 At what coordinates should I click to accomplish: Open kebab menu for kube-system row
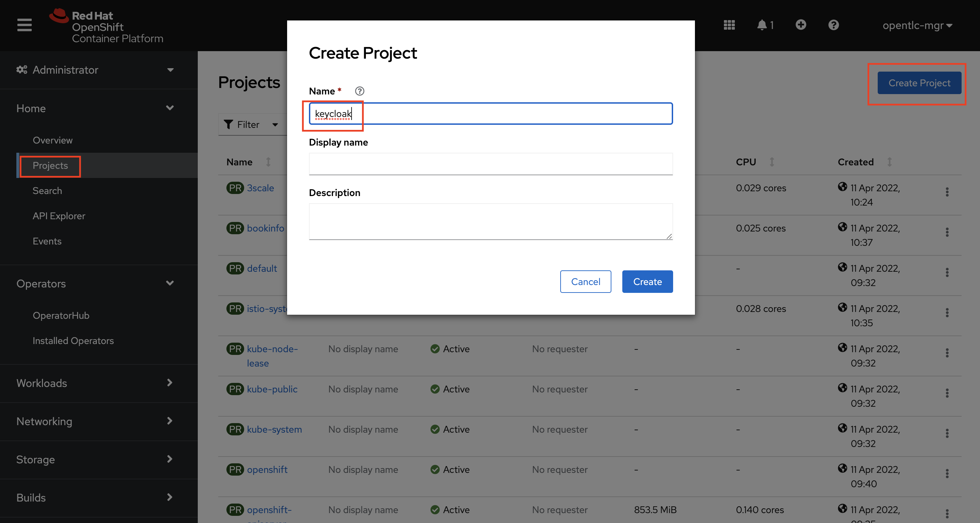pyautogui.click(x=947, y=433)
